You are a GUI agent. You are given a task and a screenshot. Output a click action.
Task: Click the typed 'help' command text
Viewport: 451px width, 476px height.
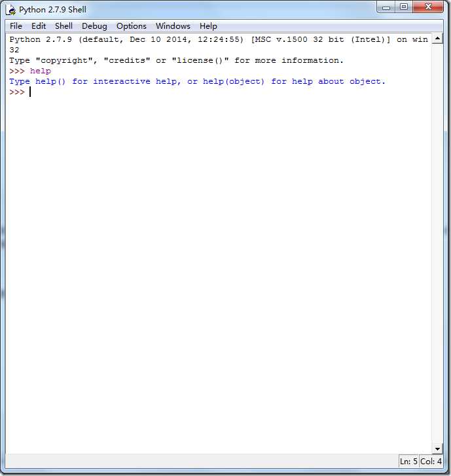point(41,71)
